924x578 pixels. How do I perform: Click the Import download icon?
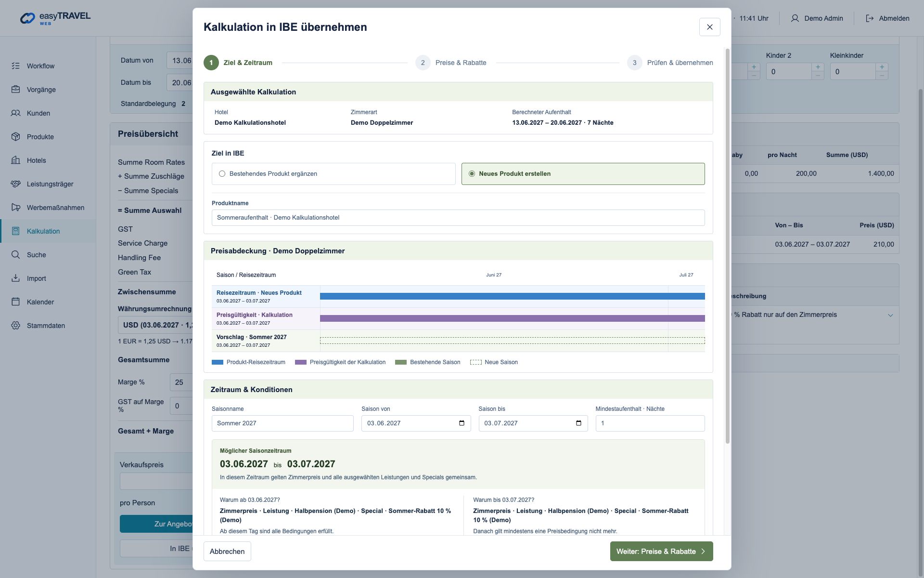pos(15,278)
